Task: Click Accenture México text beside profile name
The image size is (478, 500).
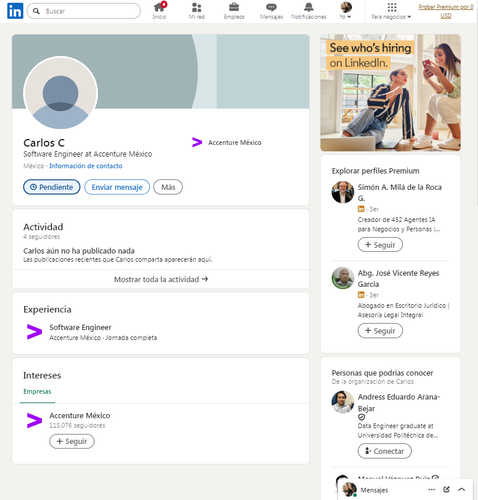Action: (x=235, y=142)
